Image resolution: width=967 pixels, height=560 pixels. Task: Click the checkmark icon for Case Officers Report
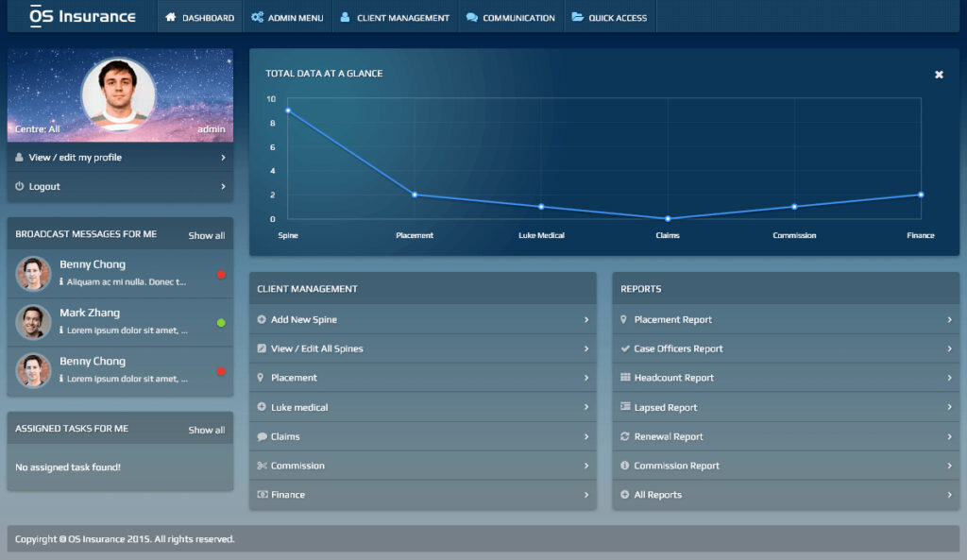pyautogui.click(x=625, y=348)
